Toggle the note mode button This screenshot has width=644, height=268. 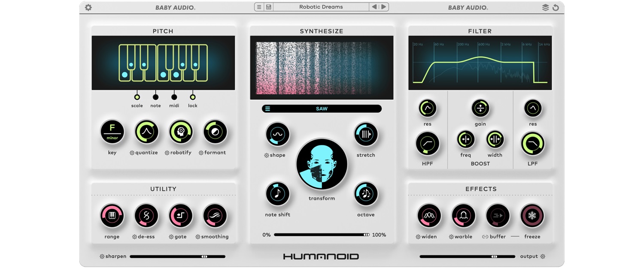pos(155,97)
